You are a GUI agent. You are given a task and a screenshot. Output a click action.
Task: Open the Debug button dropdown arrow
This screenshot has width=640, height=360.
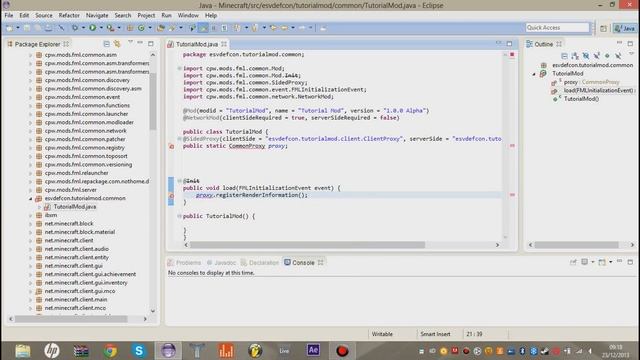(83, 28)
